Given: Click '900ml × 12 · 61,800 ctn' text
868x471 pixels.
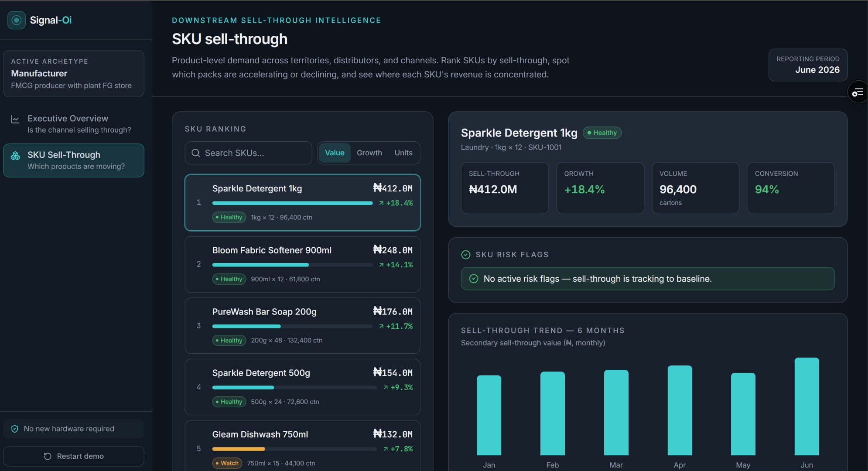Looking at the screenshot, I should tap(285, 279).
